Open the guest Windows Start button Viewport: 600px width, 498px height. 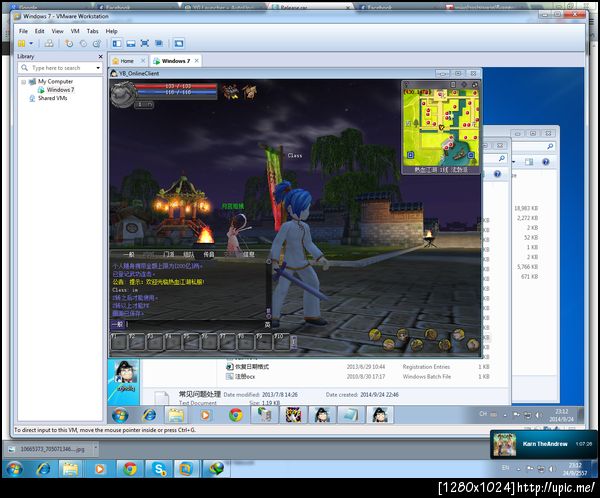[x=120, y=415]
